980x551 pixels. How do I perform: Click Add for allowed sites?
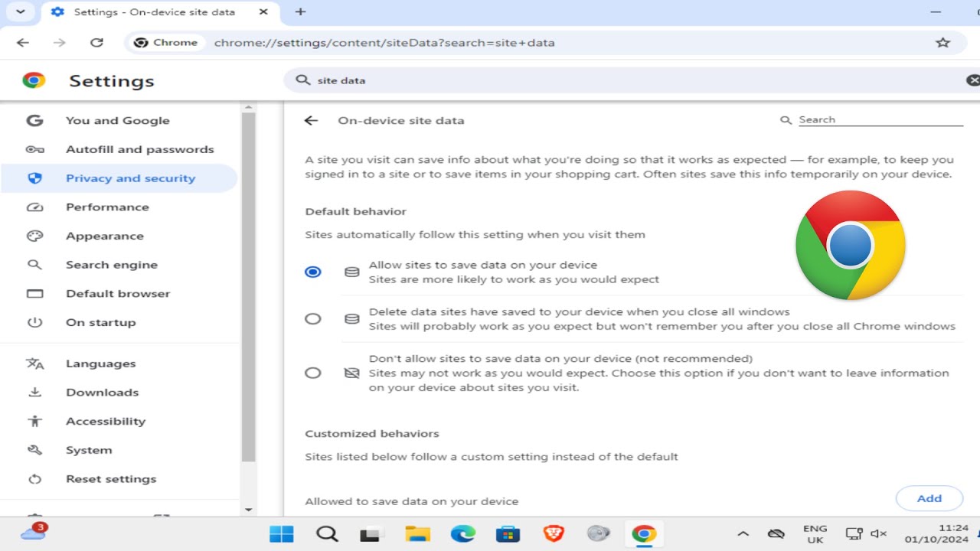[x=929, y=498]
